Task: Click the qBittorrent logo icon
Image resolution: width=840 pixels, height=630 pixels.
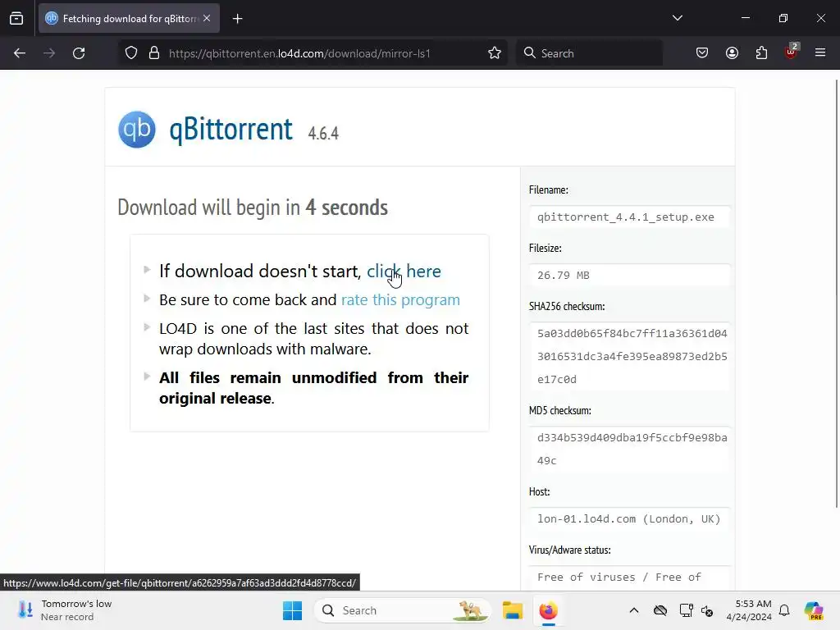Action: 137,129
